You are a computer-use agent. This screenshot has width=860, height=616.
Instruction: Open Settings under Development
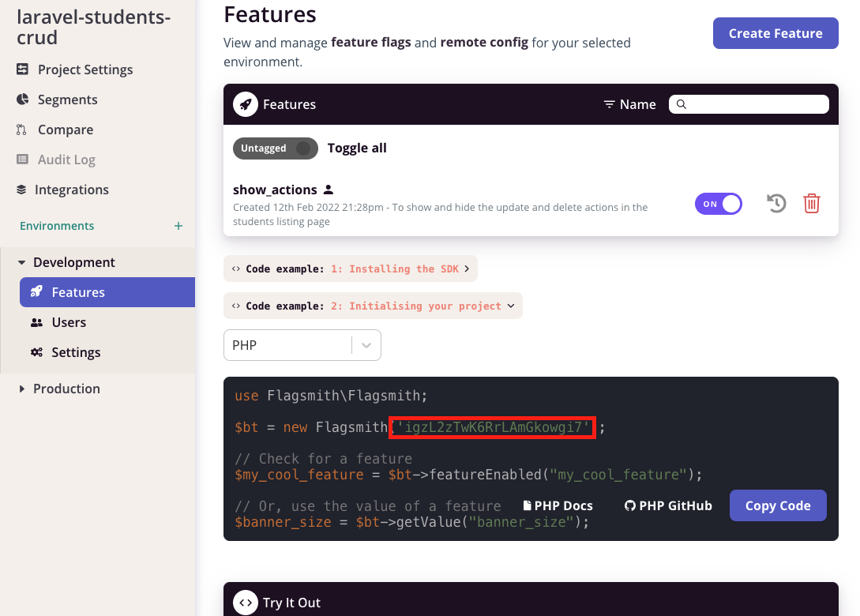tap(76, 353)
